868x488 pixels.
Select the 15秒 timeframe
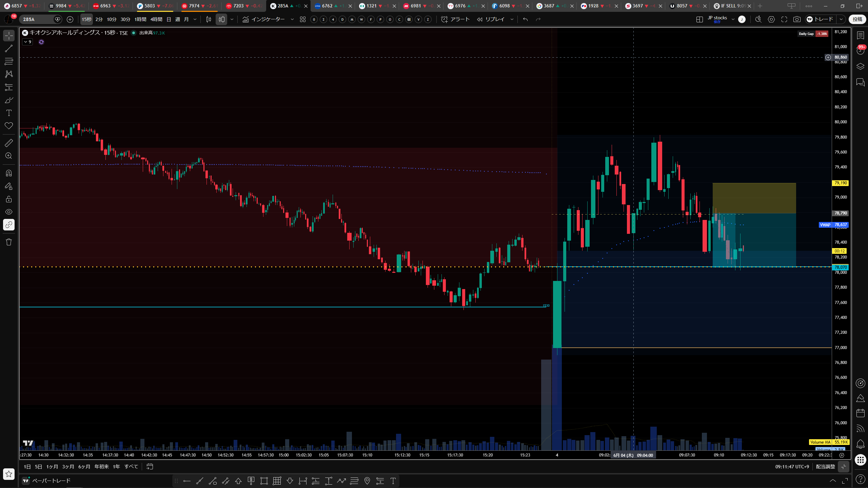86,19
